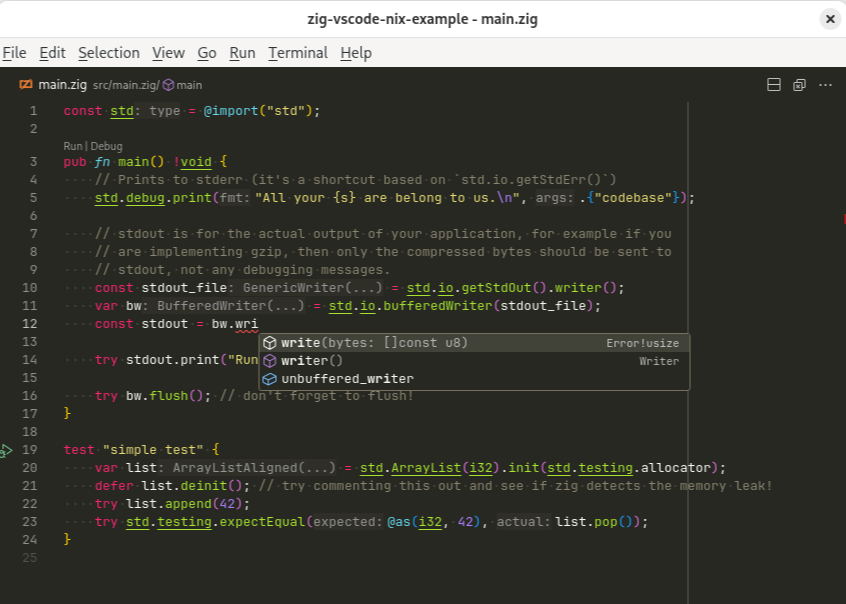Open the Run menu
Screen dimensions: 846x604
click(242, 53)
